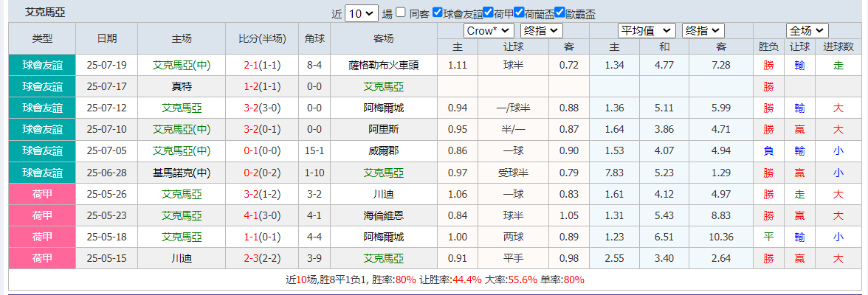
Task: Open the 終指 dropdown beside Crow*
Action: click(x=541, y=30)
